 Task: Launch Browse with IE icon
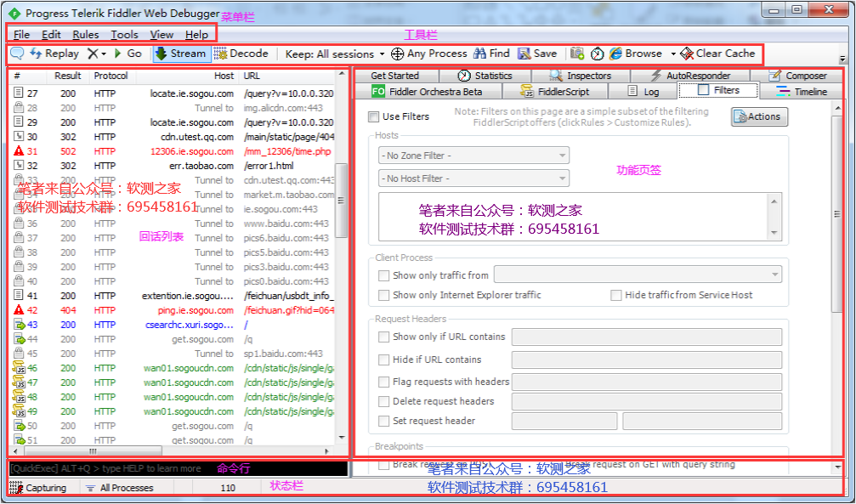coord(636,54)
